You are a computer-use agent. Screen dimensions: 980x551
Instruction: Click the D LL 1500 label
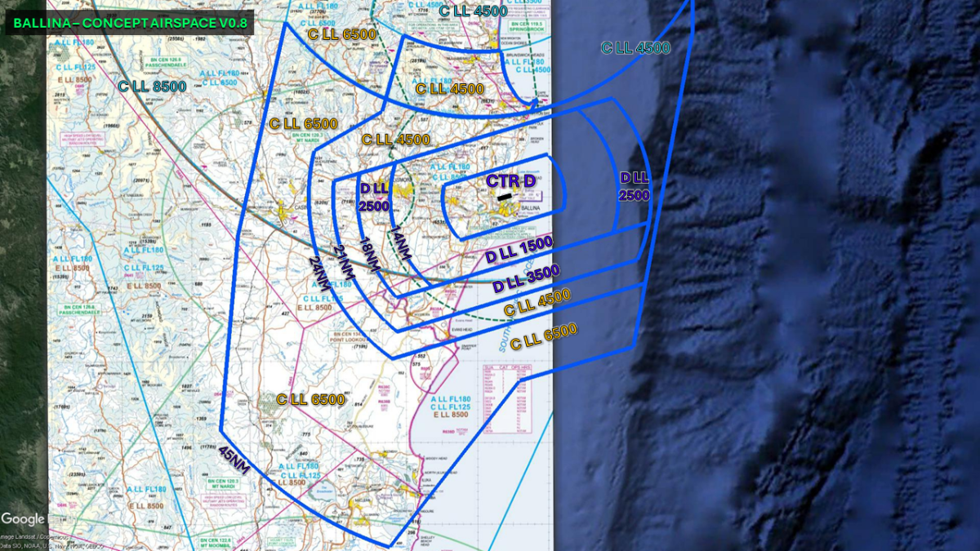coord(519,251)
